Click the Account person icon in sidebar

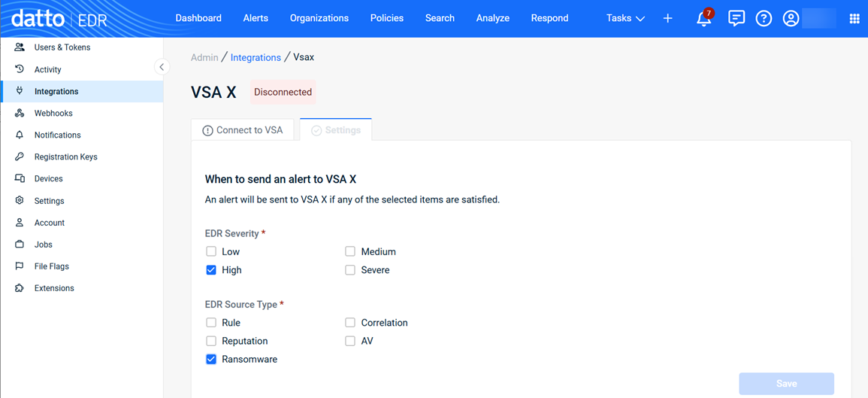coord(20,222)
